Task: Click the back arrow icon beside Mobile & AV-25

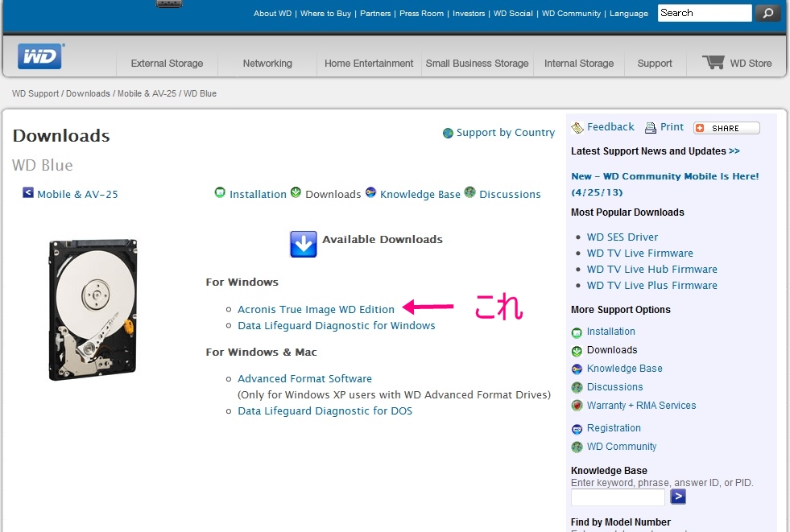Action: [x=28, y=192]
